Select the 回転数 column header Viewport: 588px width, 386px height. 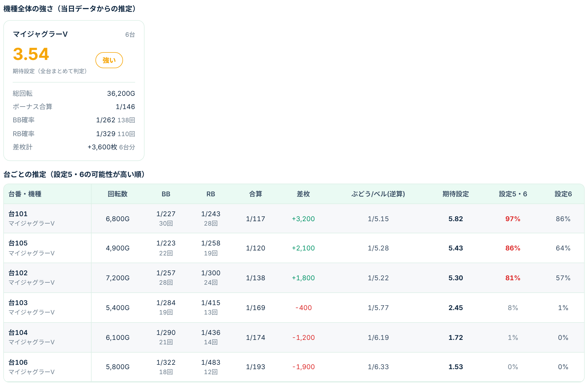[x=117, y=194]
